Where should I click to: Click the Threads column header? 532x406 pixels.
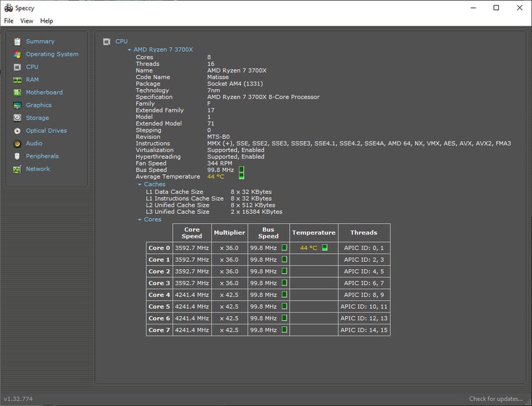pyautogui.click(x=364, y=233)
